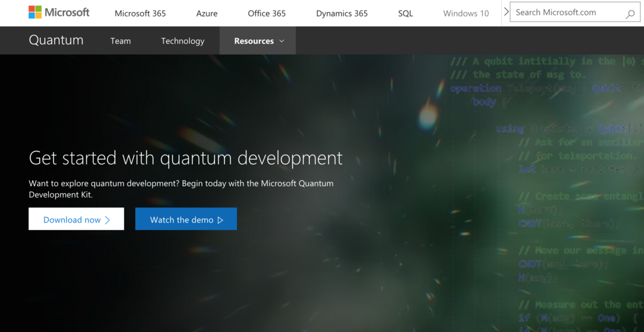Open the Team navigation link
Viewport: 644px width, 332px height.
coord(120,41)
